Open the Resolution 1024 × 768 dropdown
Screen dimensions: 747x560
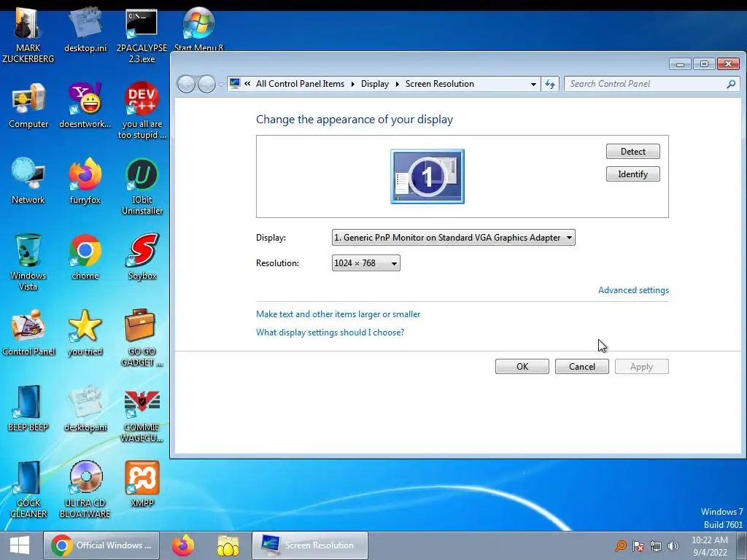[x=366, y=262]
